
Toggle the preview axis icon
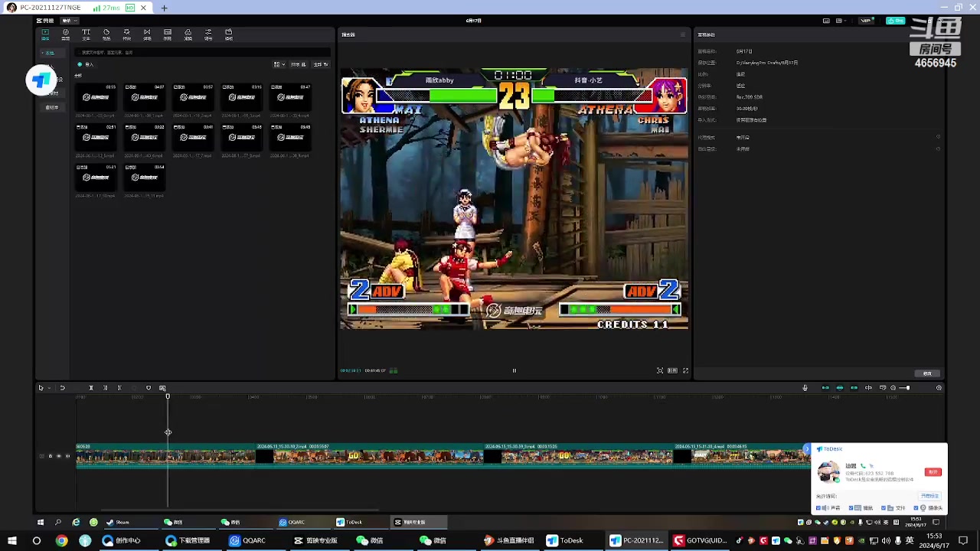click(868, 388)
